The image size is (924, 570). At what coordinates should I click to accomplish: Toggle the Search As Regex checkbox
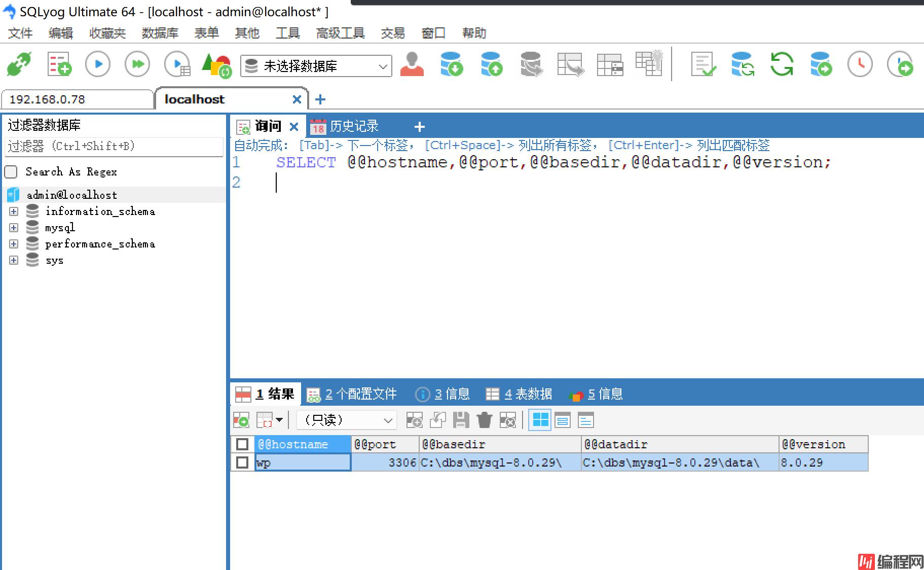coord(11,172)
